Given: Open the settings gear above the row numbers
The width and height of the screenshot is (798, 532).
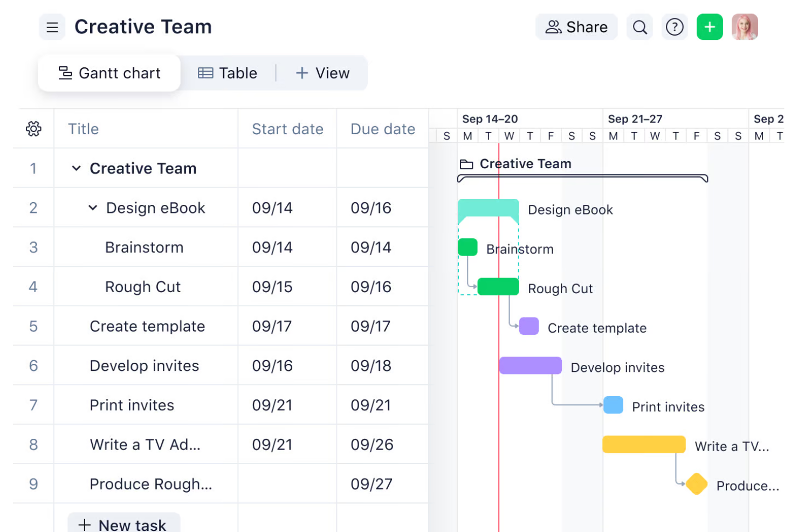Looking at the screenshot, I should pos(33,128).
